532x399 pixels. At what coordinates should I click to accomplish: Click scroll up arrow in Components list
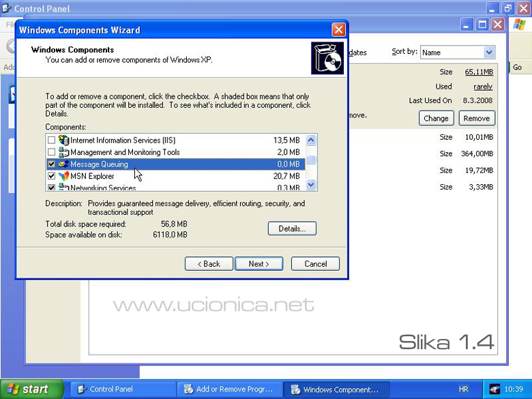(311, 140)
